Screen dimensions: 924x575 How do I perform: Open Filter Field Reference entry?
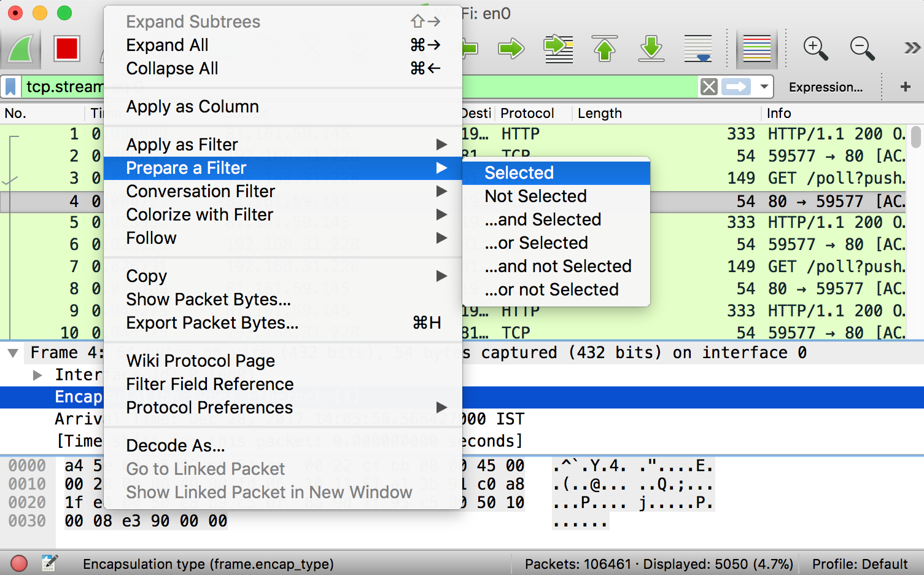283,385
